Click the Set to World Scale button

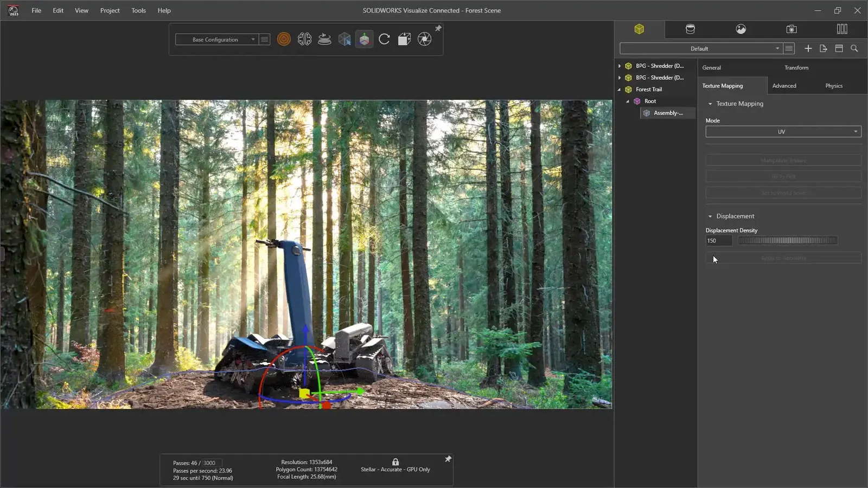(x=783, y=193)
